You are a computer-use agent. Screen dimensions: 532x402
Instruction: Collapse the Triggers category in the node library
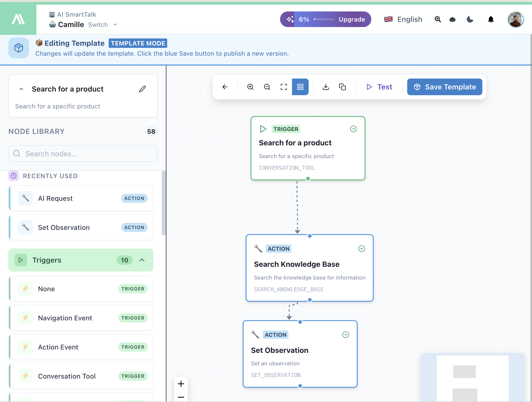coord(142,260)
